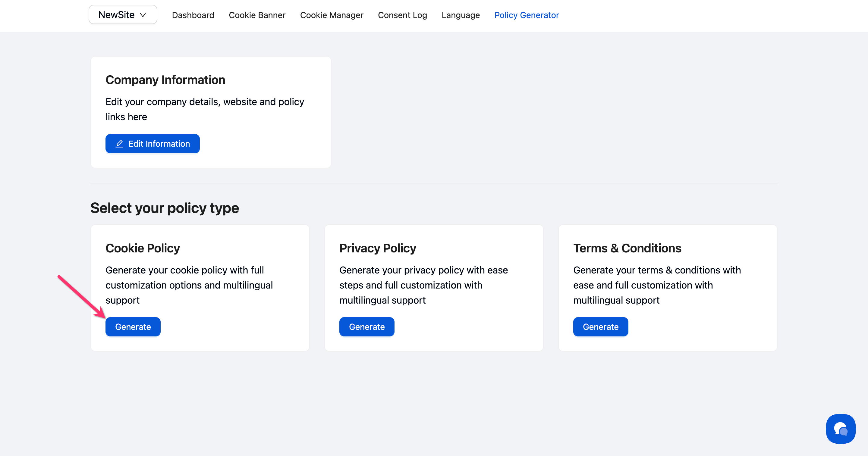This screenshot has width=868, height=456.
Task: Click the Privacy Policy card heading
Action: coord(377,248)
